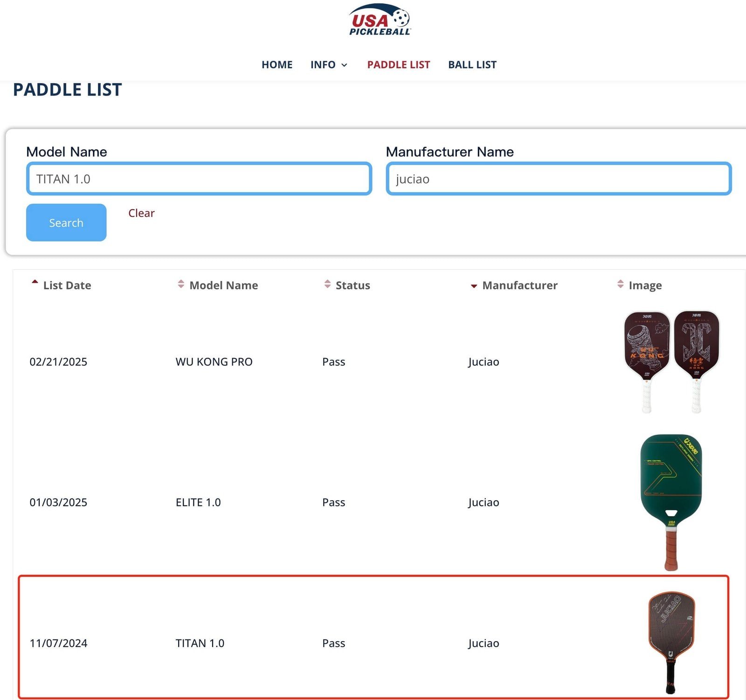
Task: Open the TITAN 1.0 paddle image
Action: 671,643
